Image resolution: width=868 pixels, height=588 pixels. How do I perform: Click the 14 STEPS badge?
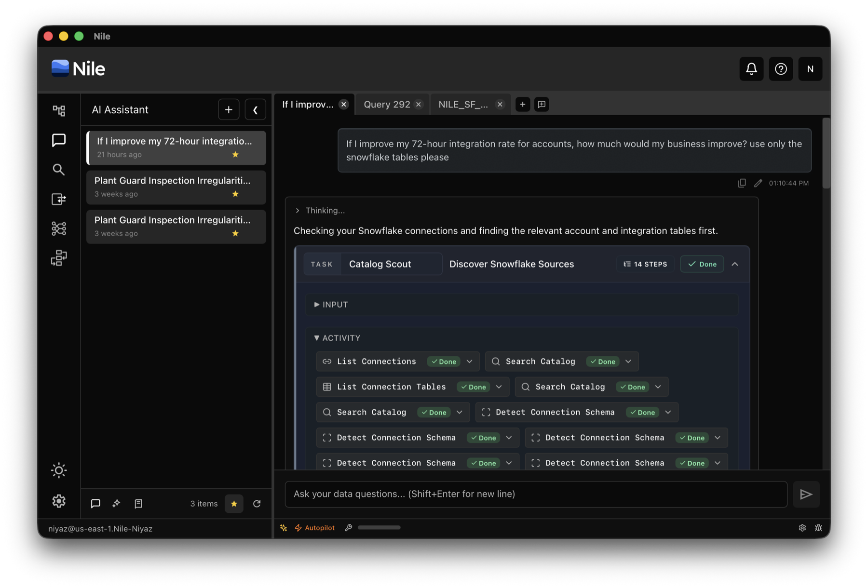pyautogui.click(x=645, y=264)
